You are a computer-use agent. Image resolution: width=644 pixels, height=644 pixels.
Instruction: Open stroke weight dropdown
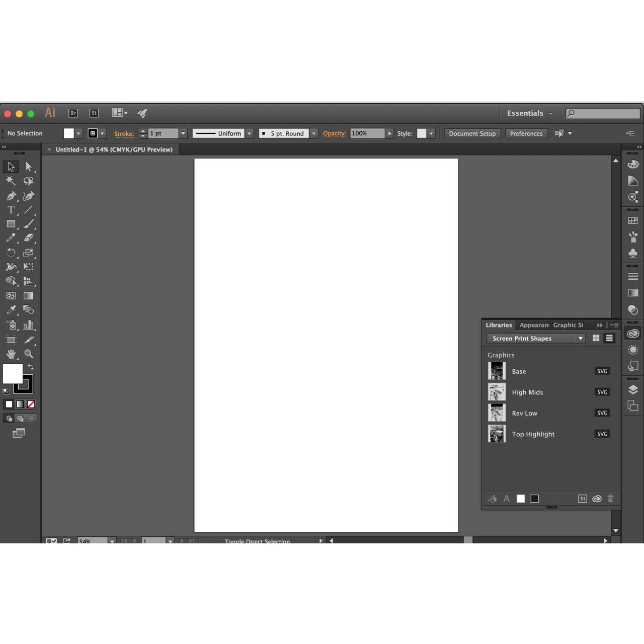183,133
